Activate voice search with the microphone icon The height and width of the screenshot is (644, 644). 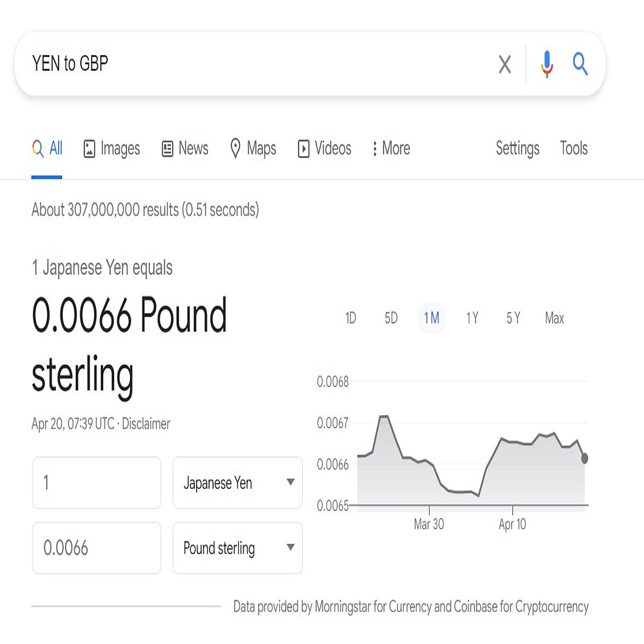(x=546, y=64)
